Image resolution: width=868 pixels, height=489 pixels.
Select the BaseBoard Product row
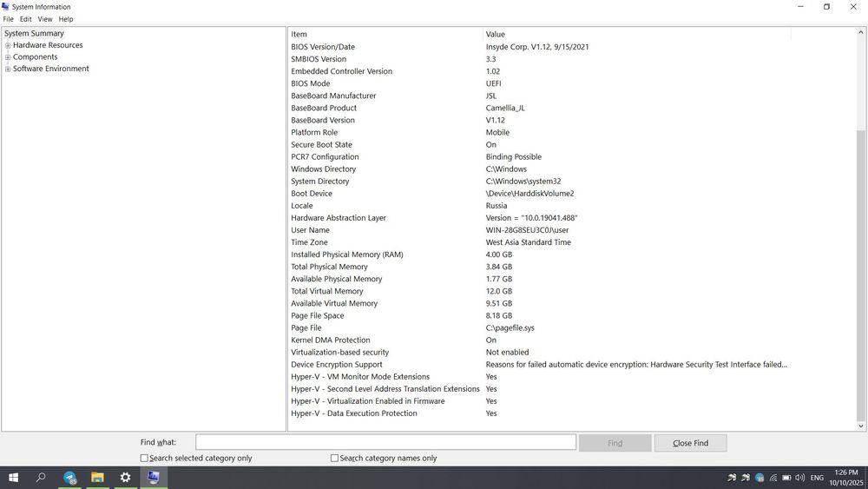540,108
